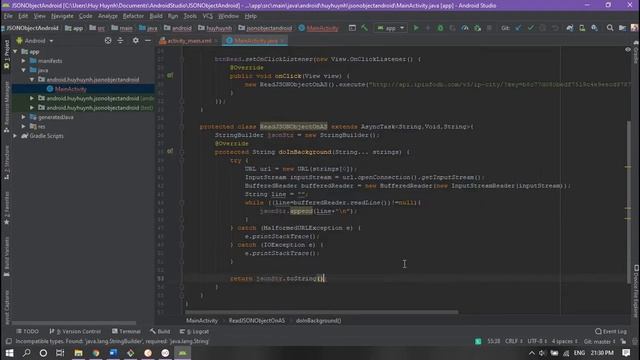Click the AVD Manager device icon

click(x=582, y=28)
